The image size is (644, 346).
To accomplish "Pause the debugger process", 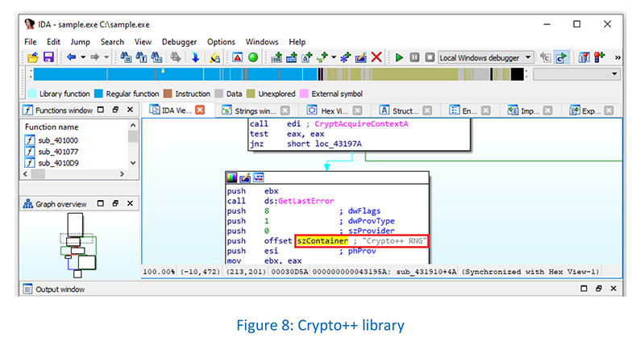I will click(x=414, y=57).
